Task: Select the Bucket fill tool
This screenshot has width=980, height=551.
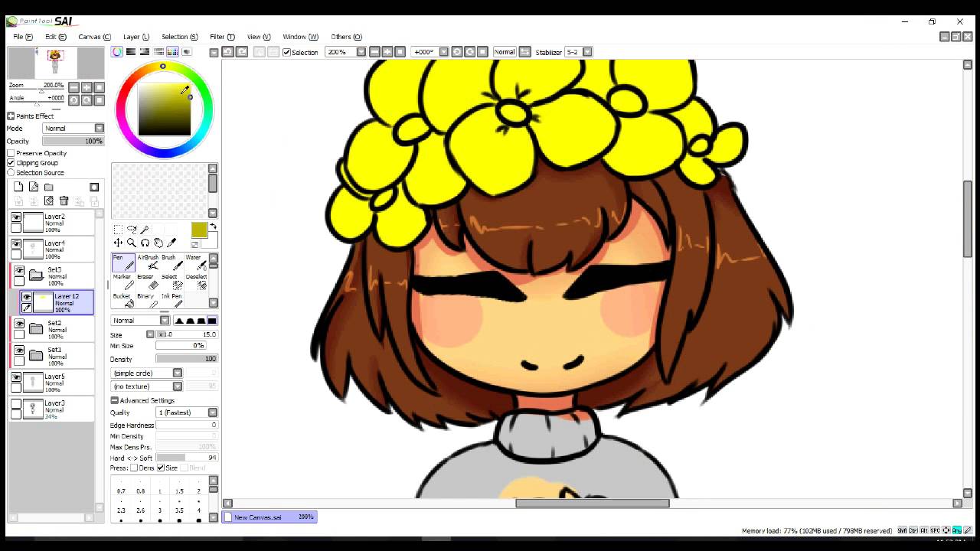Action: tap(122, 301)
